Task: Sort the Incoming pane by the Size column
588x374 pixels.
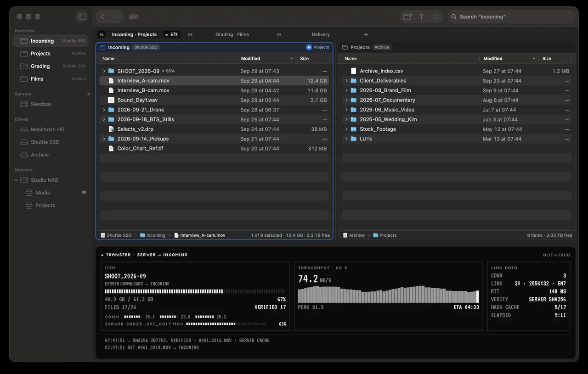Action: 305,59
